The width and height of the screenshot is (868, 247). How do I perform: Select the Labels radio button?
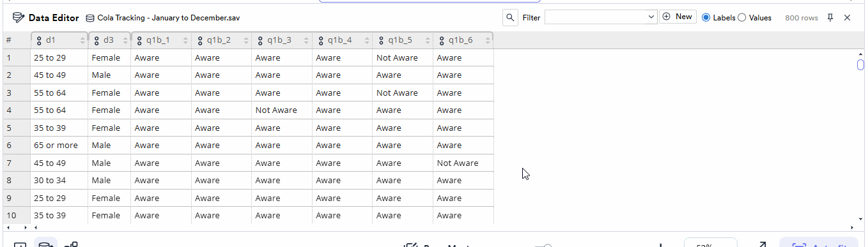pyautogui.click(x=706, y=18)
